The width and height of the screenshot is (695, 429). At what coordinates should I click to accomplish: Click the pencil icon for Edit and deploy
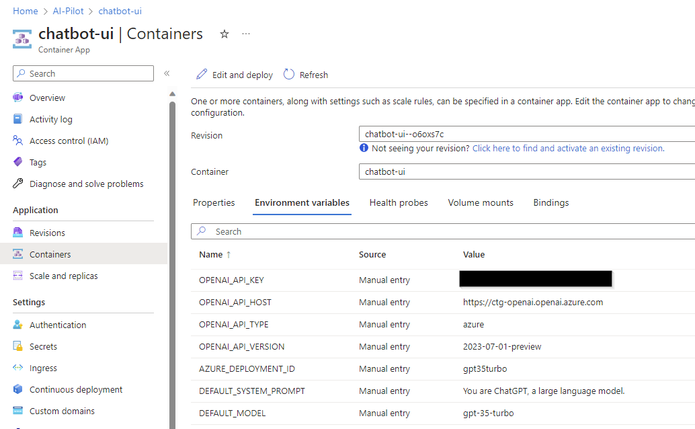(202, 74)
